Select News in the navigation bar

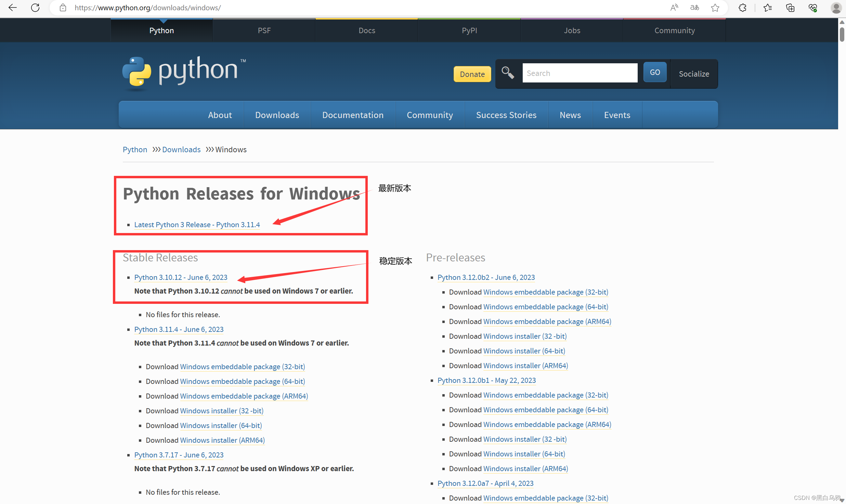coord(570,115)
